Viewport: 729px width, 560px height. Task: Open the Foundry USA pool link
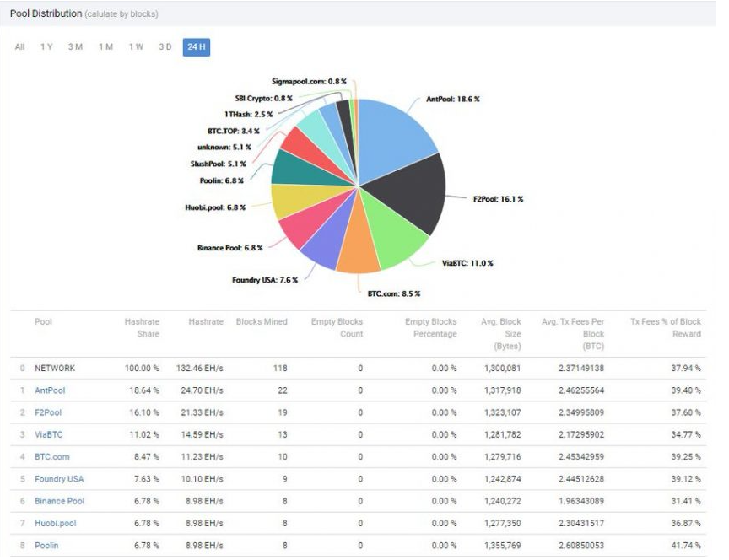pos(59,479)
